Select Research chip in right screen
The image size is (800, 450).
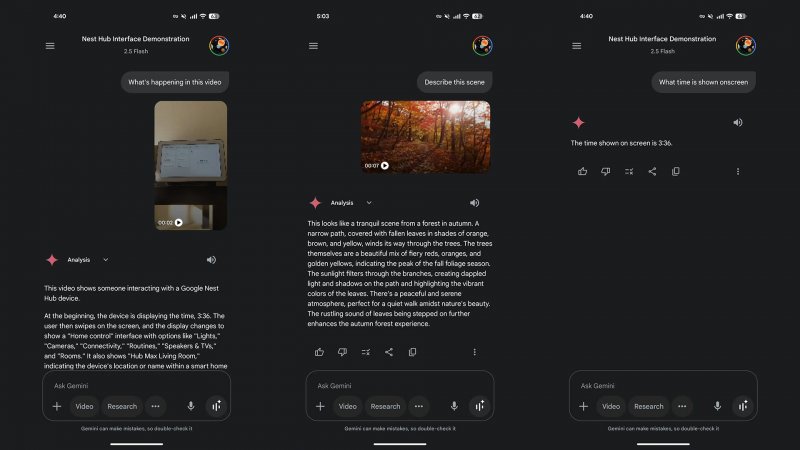pyautogui.click(x=648, y=407)
